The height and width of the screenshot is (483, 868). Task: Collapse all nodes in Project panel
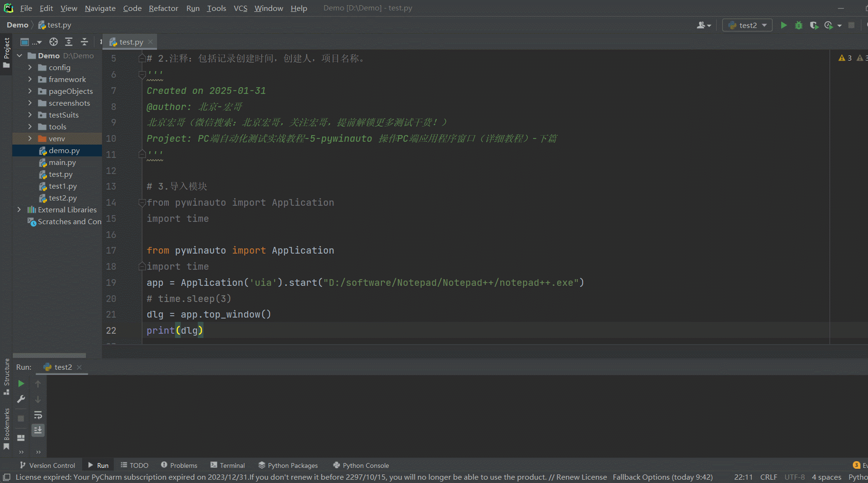(x=84, y=42)
